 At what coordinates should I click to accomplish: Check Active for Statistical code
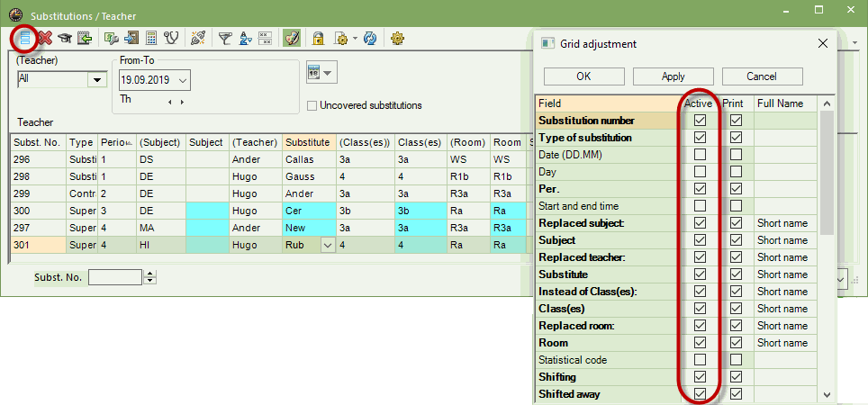(x=701, y=360)
